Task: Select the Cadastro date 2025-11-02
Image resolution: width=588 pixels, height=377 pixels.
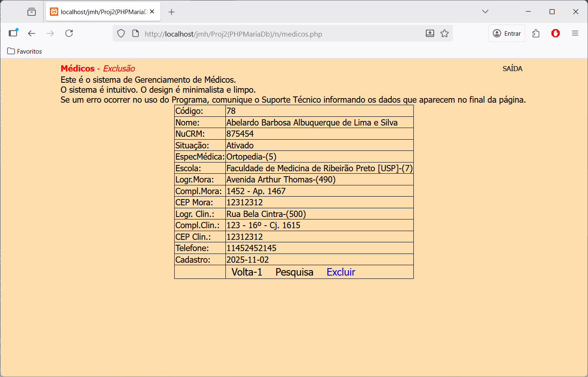Action: [319, 259]
